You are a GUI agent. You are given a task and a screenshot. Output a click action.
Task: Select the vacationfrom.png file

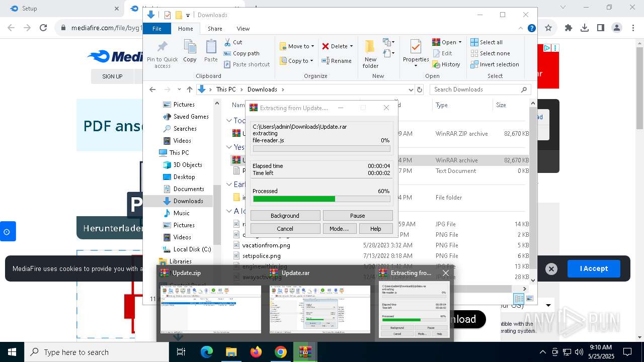pyautogui.click(x=266, y=245)
